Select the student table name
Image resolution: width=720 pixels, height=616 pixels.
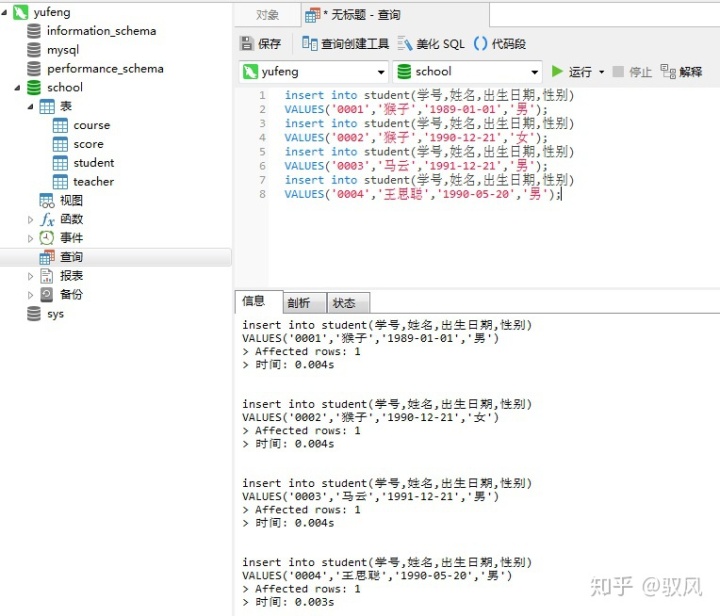point(94,163)
